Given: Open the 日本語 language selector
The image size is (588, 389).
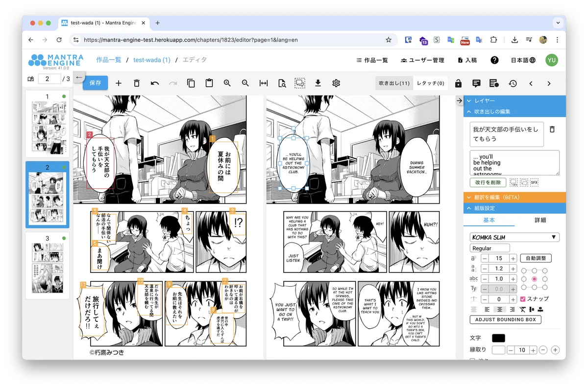Looking at the screenshot, I should [x=523, y=60].
